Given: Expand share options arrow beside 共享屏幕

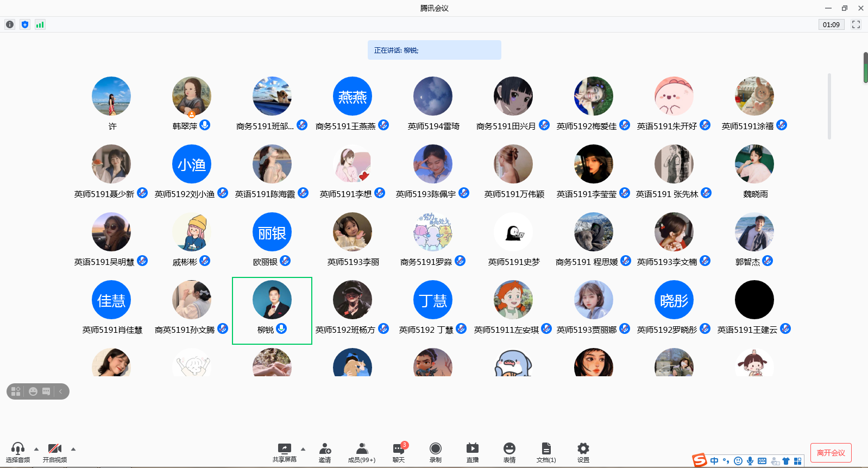Looking at the screenshot, I should pos(303,449).
